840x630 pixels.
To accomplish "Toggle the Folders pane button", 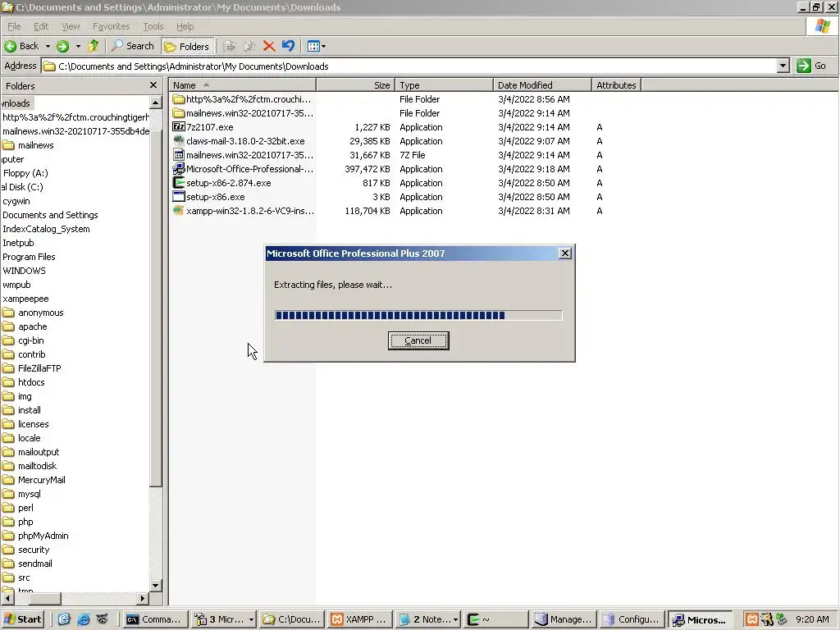I will coord(187,47).
